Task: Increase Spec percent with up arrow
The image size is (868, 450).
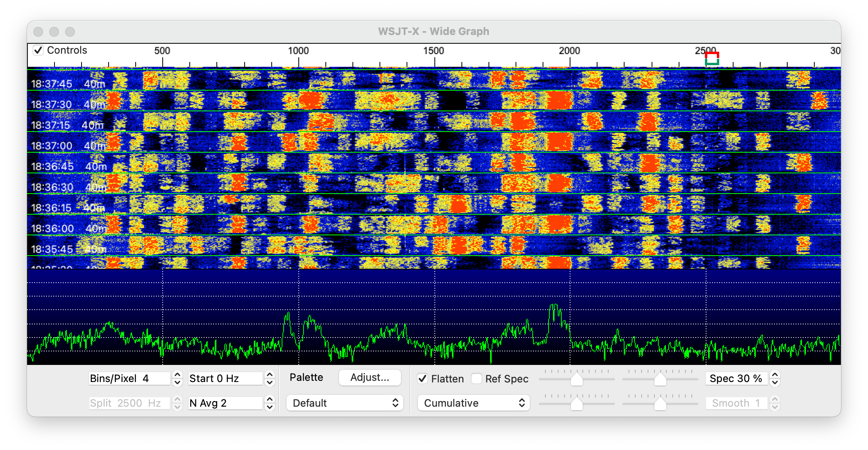Action: click(x=775, y=375)
